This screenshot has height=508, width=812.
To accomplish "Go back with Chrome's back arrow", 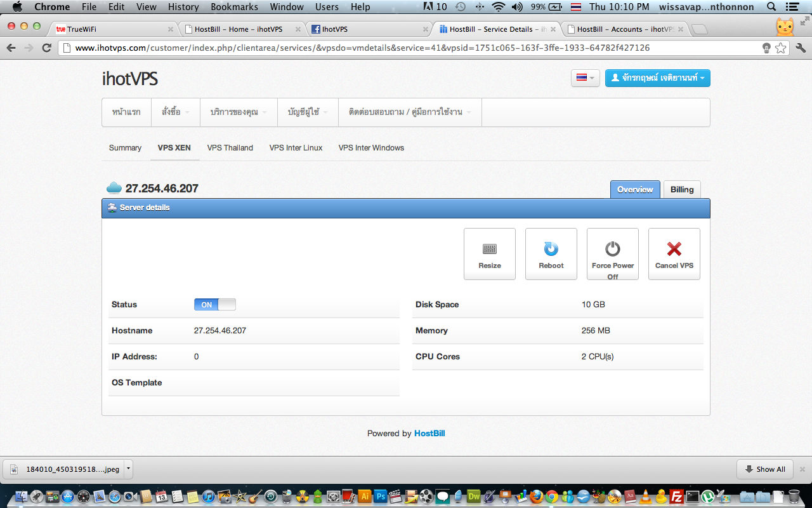I will tap(11, 48).
